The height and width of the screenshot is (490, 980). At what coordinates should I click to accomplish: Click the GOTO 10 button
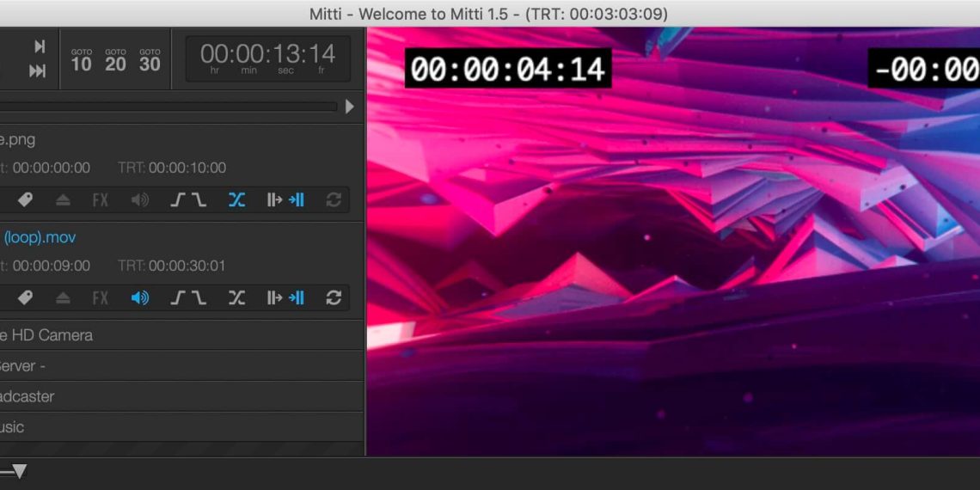(82, 60)
